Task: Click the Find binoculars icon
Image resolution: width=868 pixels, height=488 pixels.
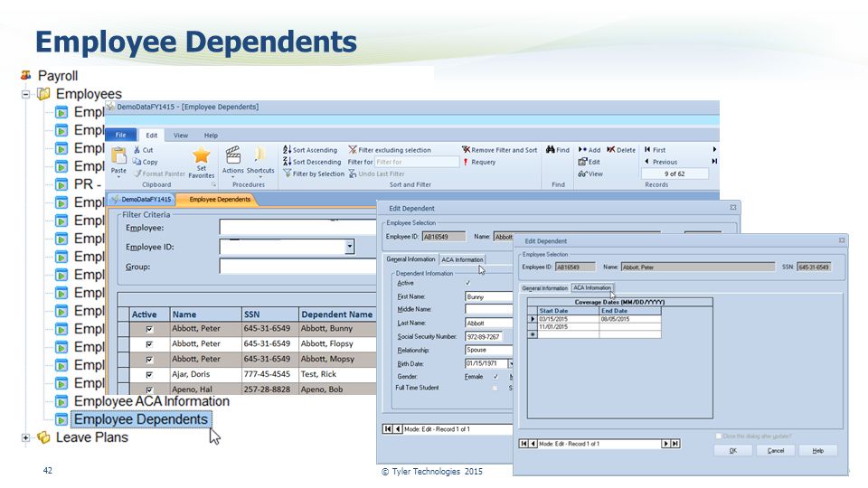Action: click(x=551, y=150)
